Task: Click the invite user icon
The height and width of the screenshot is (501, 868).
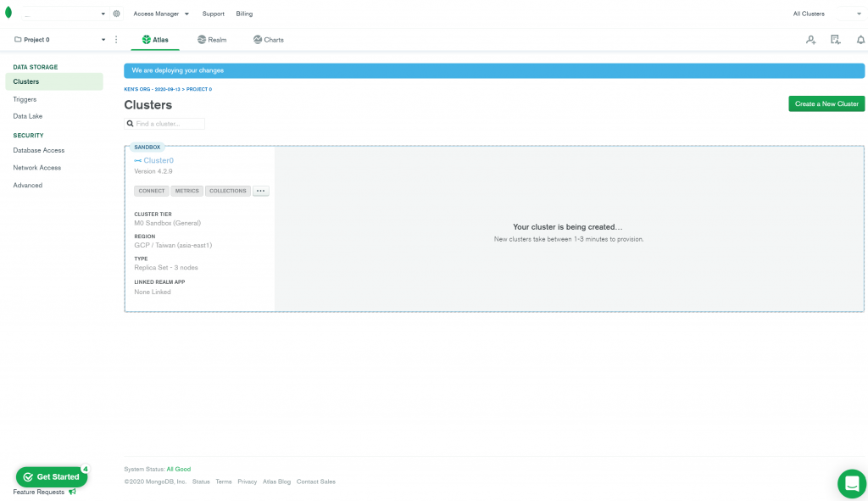Action: tap(810, 40)
